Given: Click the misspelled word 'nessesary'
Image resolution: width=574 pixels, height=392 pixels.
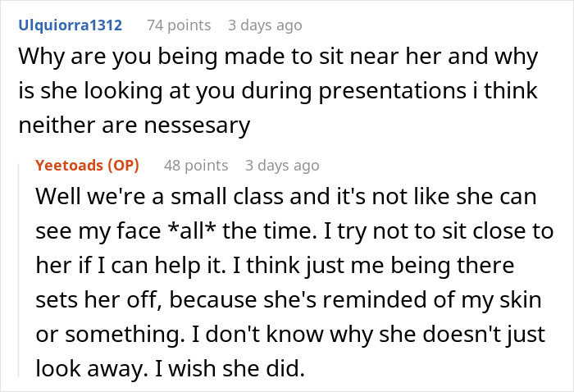Looking at the screenshot, I should 198,125.
